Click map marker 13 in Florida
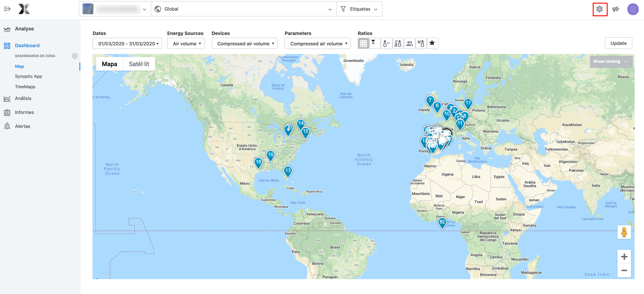Image resolution: width=644 pixels, height=294 pixels. tap(288, 171)
